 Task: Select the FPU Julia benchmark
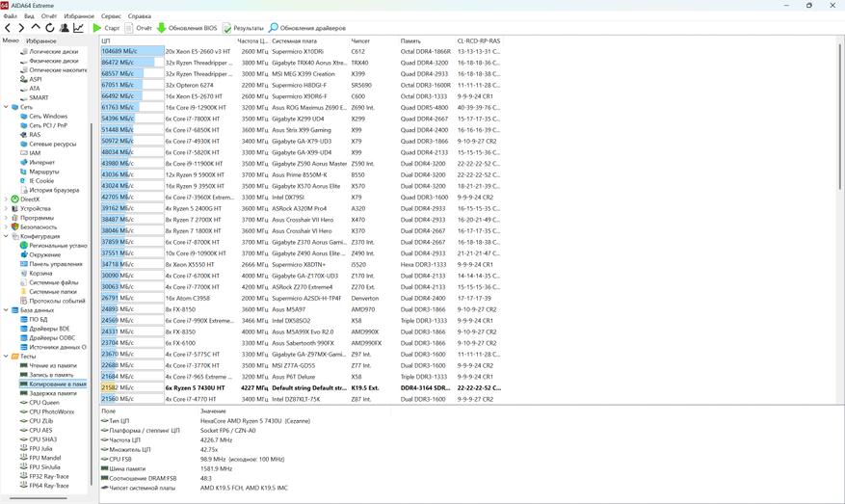pos(36,448)
